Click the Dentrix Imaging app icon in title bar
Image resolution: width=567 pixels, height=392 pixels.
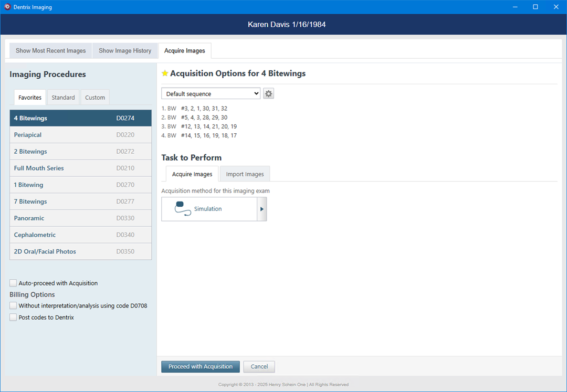(7, 7)
